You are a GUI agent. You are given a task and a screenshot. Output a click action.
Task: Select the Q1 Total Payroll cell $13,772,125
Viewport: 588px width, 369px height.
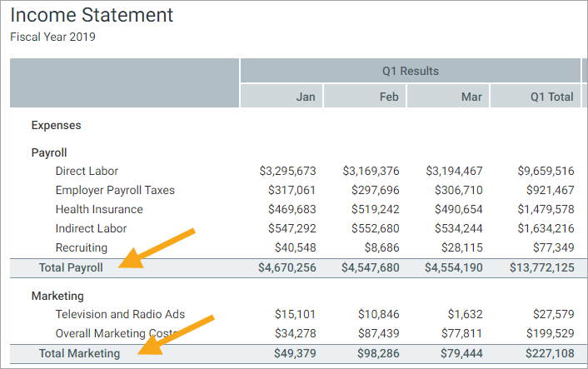[541, 267]
